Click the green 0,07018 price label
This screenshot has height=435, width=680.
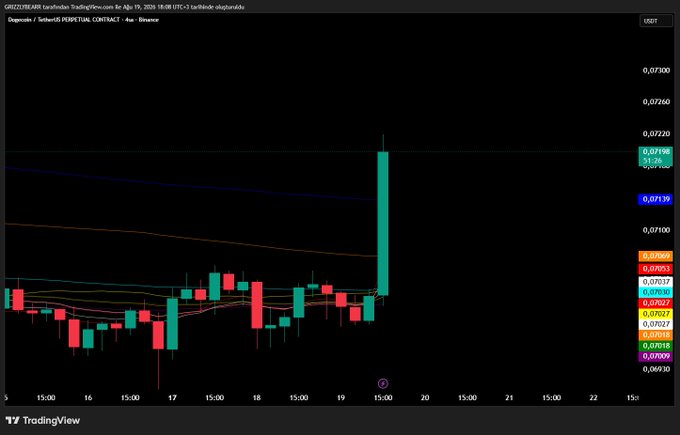click(656, 346)
